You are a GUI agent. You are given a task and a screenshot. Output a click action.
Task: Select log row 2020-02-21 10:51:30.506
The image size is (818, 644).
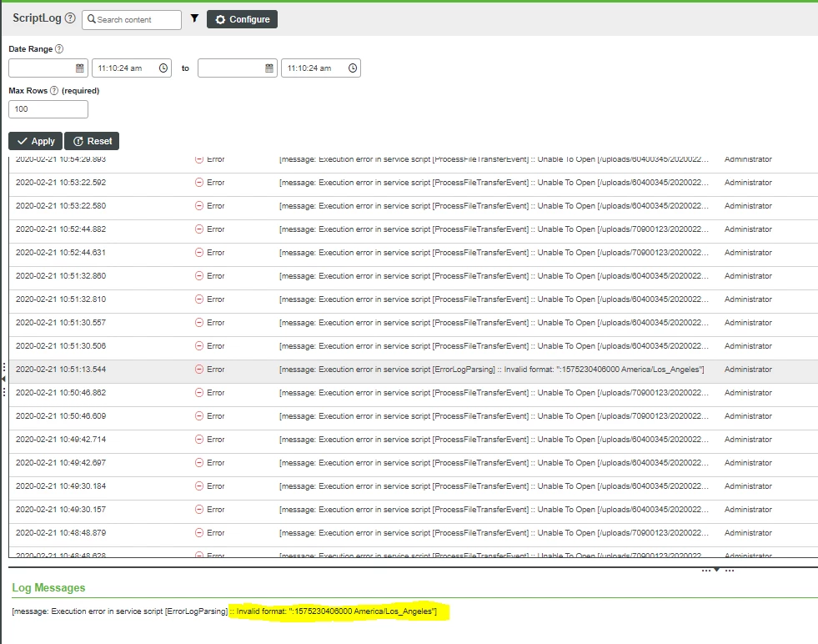click(414, 346)
